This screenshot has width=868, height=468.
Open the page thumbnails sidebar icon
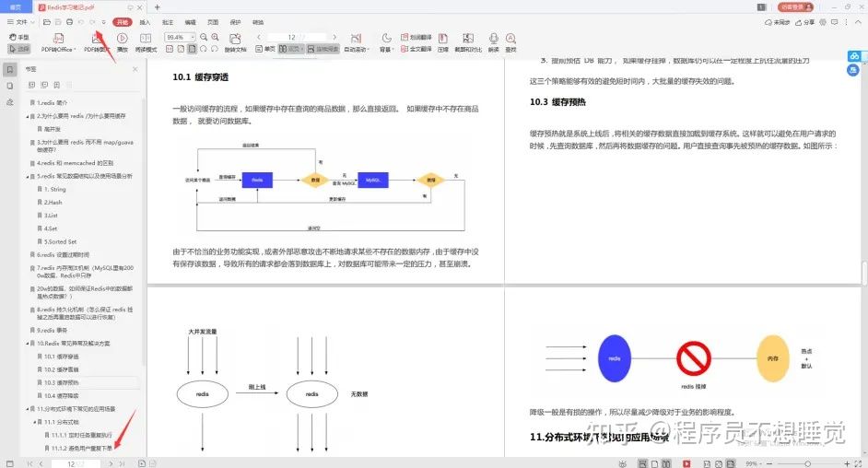(9, 86)
